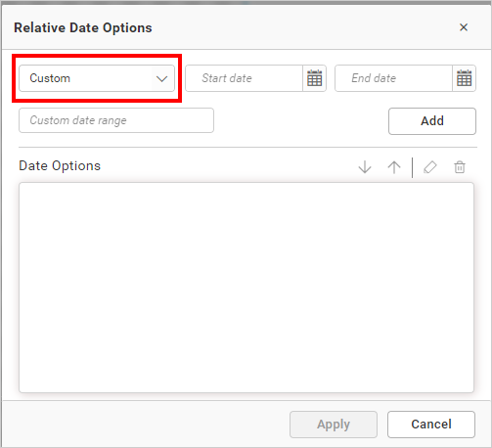492x448 pixels.
Task: Delete the selected date option
Action: point(460,167)
